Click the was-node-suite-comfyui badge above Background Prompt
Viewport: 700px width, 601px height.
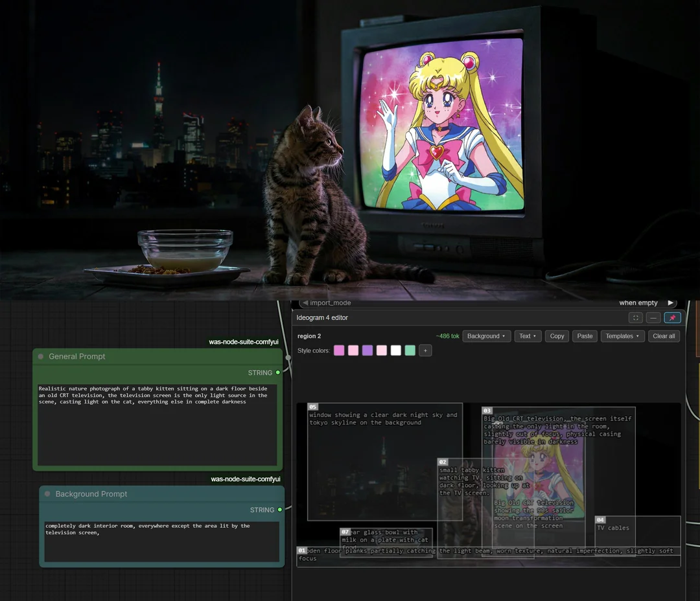[246, 479]
